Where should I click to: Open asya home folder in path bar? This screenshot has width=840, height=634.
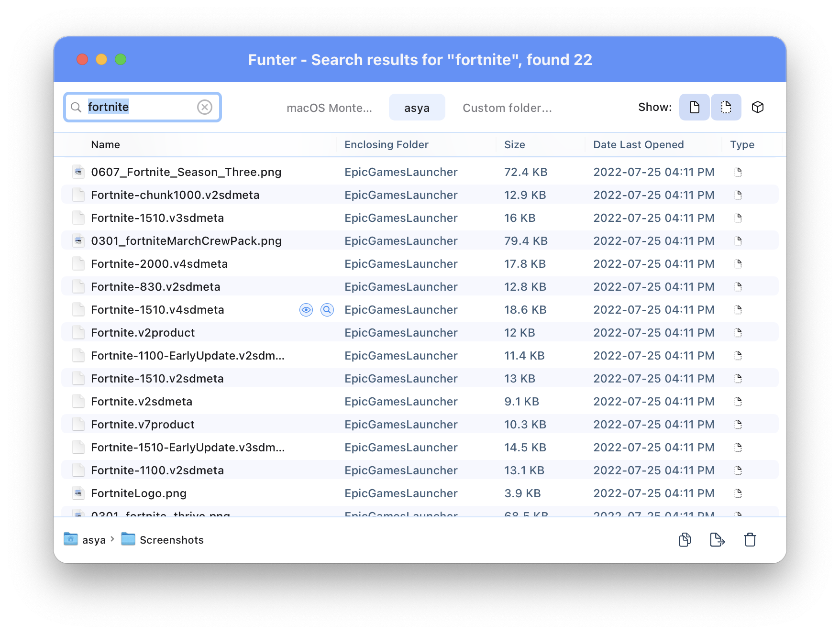click(94, 540)
